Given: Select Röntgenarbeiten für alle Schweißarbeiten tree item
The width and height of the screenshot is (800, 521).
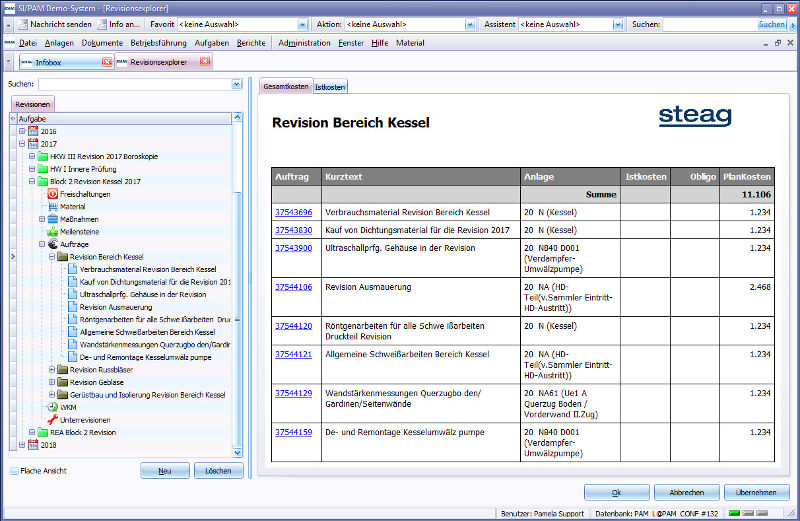Looking at the screenshot, I should coord(155,319).
